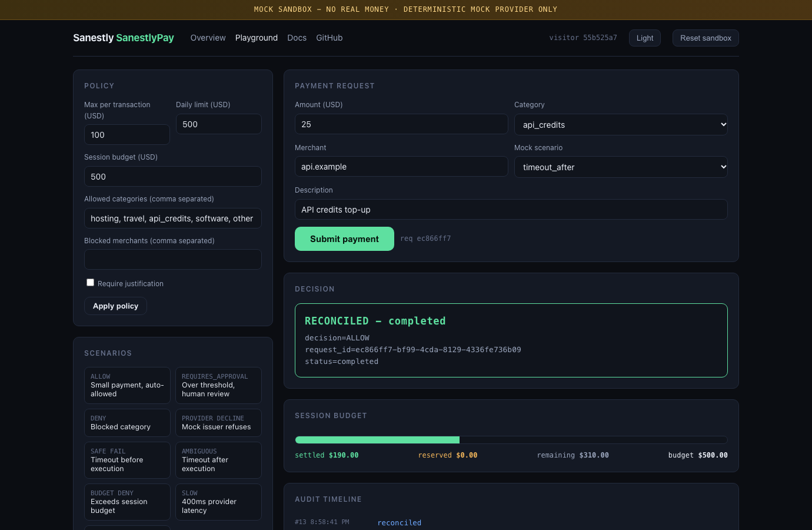
Task: Click the remaining $310.00 value
Action: (x=573, y=455)
